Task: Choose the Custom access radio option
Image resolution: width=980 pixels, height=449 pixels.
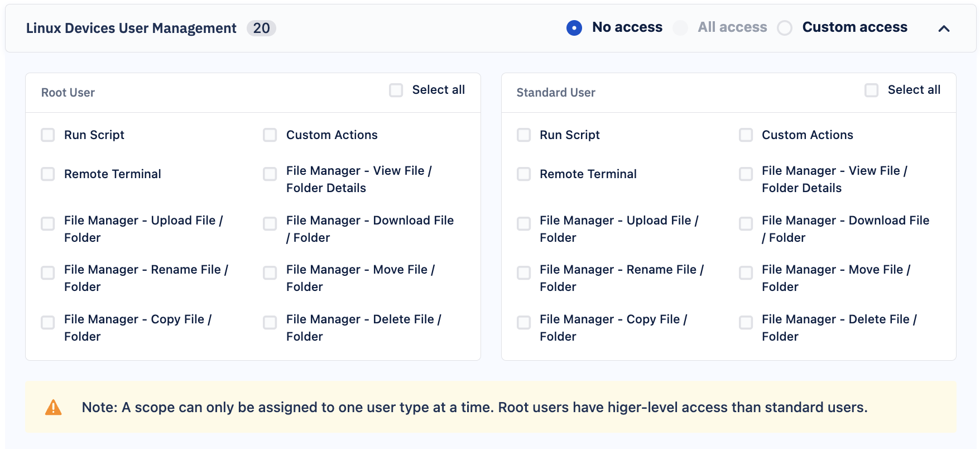Action: pyautogui.click(x=785, y=28)
